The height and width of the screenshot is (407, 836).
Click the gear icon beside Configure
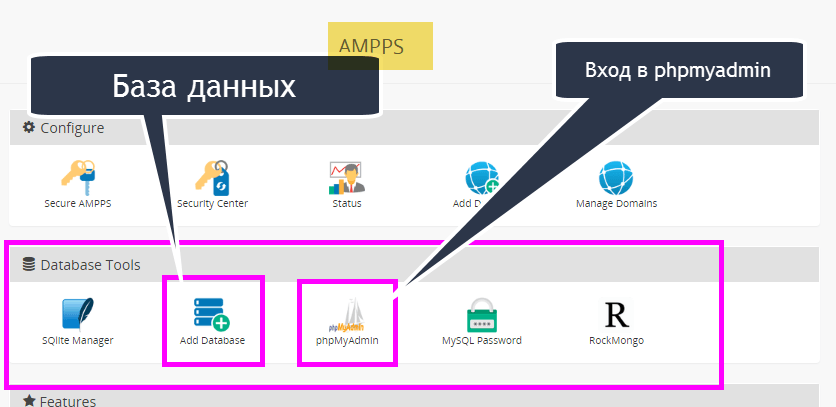coord(28,127)
